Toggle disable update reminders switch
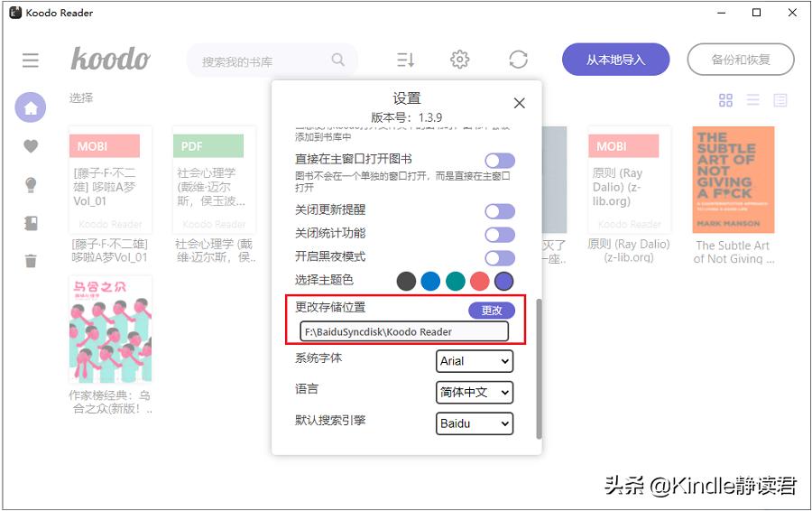812x511 pixels. [500, 211]
